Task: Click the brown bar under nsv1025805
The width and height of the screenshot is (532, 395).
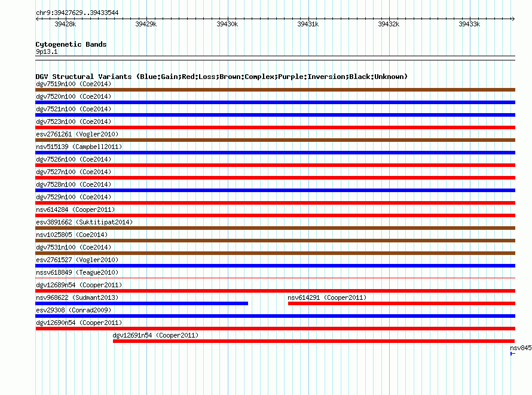Action: click(x=275, y=241)
